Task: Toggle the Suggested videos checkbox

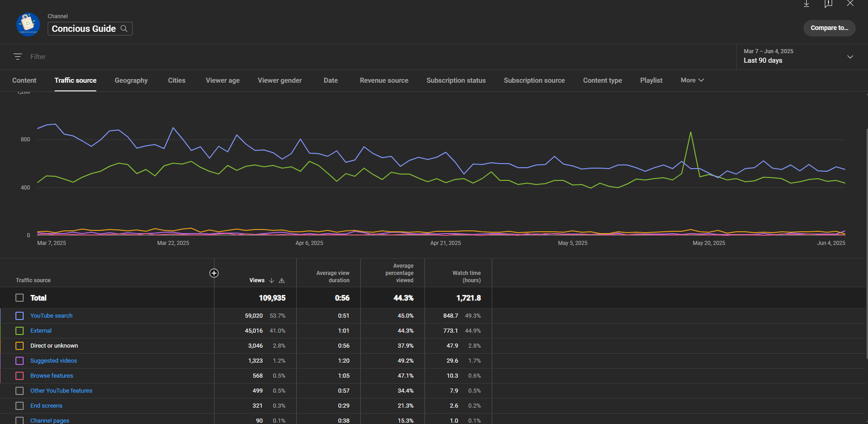Action: pos(20,361)
